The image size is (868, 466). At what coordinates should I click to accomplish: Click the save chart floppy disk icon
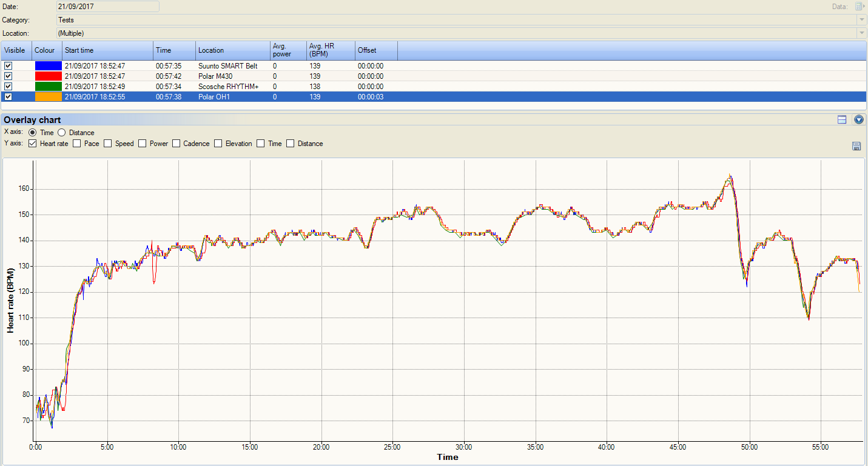[856, 145]
